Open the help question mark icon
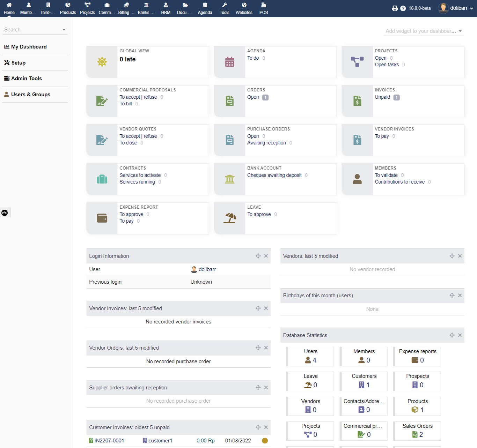477x448 pixels. coord(403,8)
